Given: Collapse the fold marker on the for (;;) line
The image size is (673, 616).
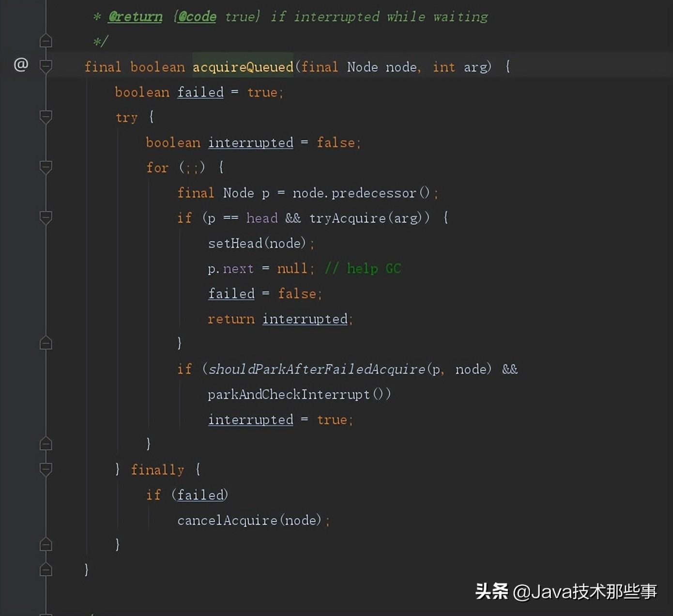Looking at the screenshot, I should [x=46, y=167].
